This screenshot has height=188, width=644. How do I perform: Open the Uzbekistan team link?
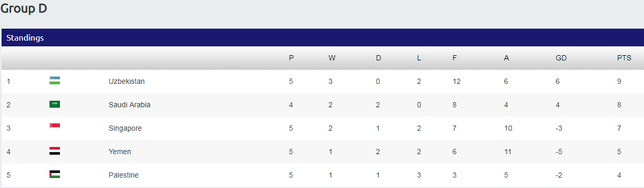(127, 81)
